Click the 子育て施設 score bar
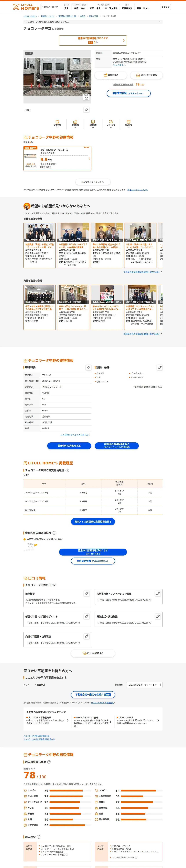This screenshot has height=868, width=186. (71, 825)
